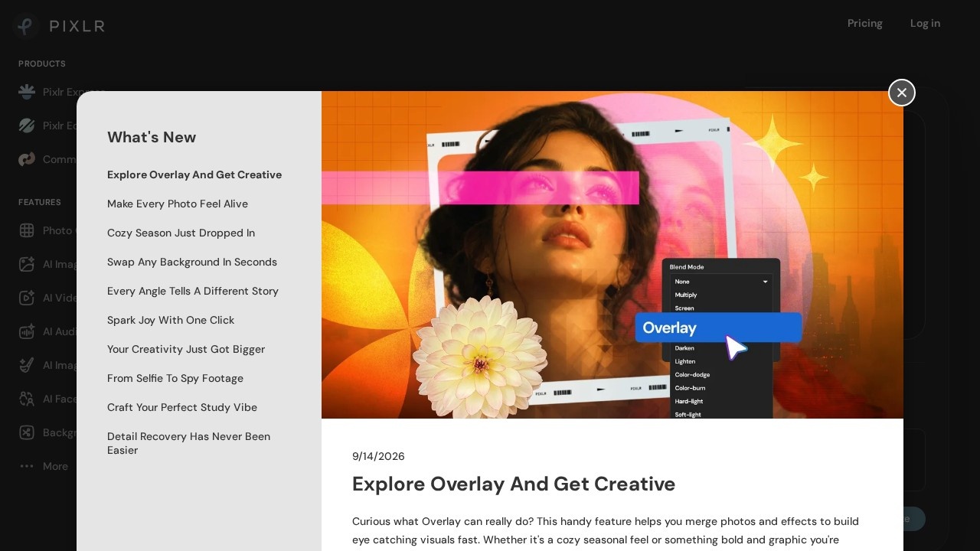Click the AI Image icon above AI Video
This screenshot has height=551, width=980.
click(27, 264)
